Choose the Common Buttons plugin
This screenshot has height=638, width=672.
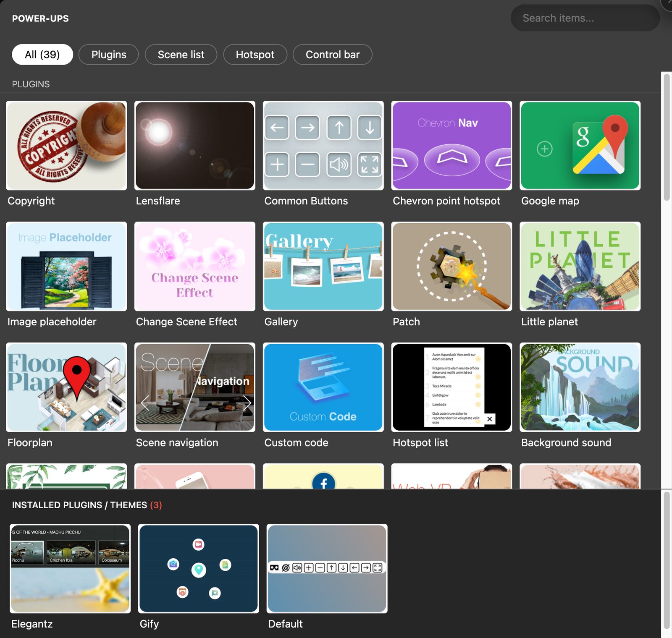[x=323, y=146]
